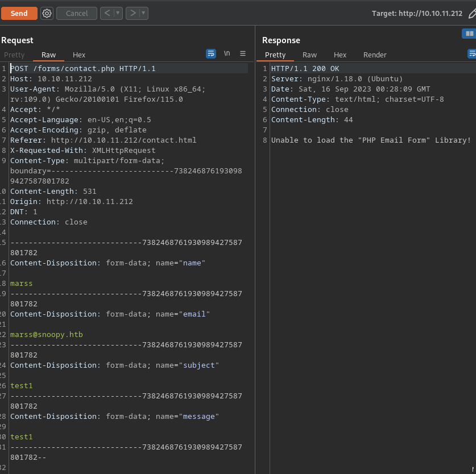Go back to previous request in history

107,13
